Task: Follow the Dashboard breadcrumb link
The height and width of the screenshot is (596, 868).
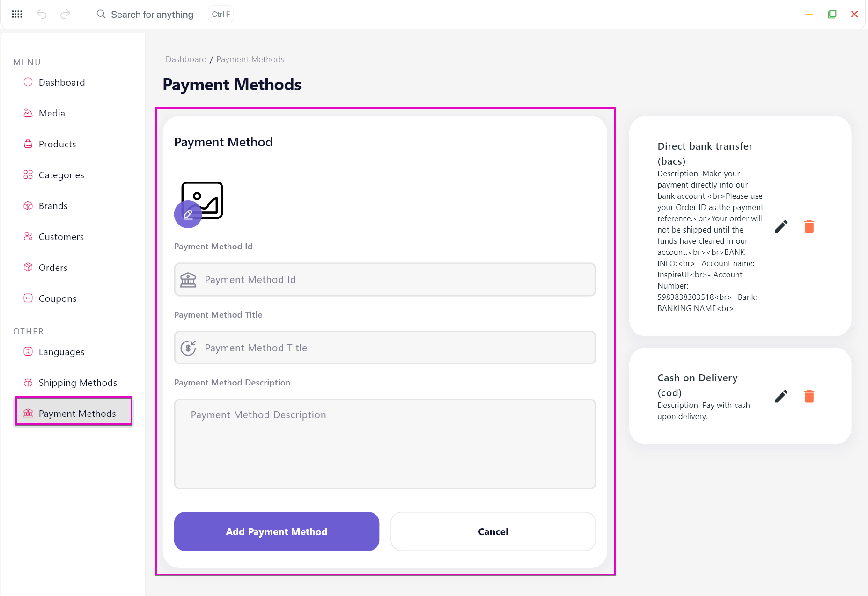Action: click(x=186, y=59)
